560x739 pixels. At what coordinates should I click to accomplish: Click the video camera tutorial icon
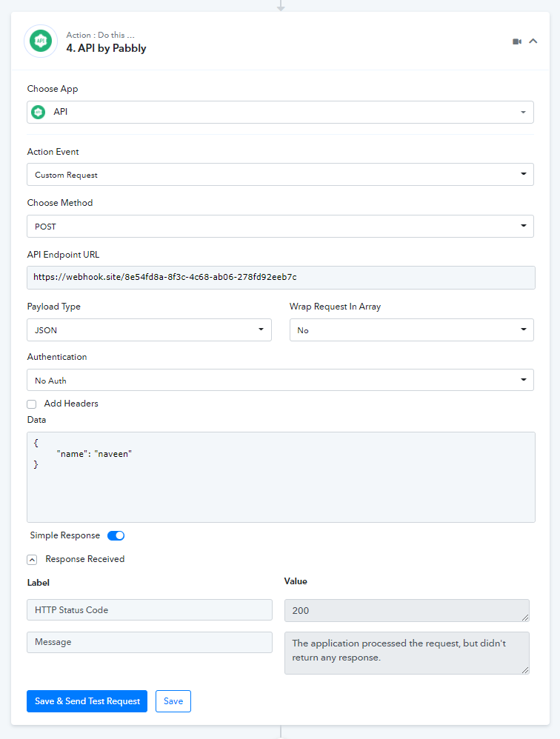click(x=516, y=41)
